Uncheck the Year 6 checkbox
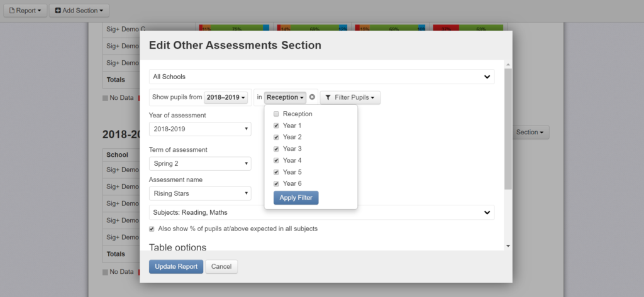 (277, 184)
